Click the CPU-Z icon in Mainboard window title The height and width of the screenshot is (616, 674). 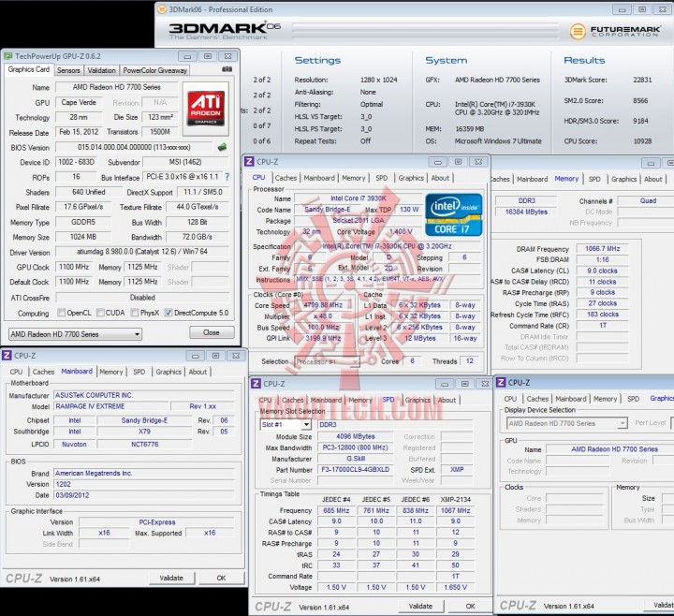tap(7, 356)
